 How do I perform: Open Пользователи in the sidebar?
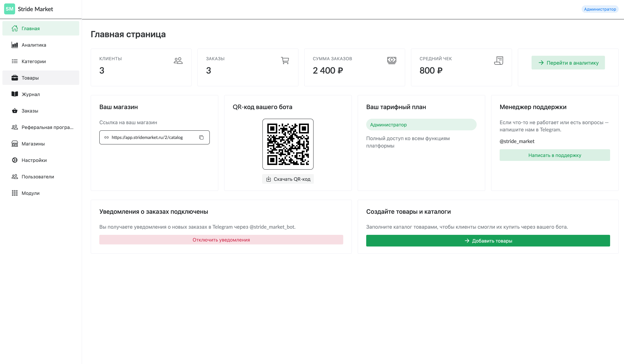[x=38, y=177]
